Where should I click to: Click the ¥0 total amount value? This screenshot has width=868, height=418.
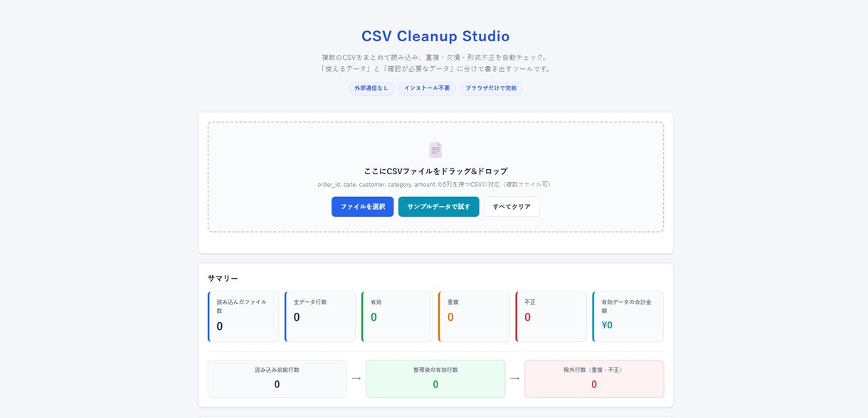tap(607, 325)
